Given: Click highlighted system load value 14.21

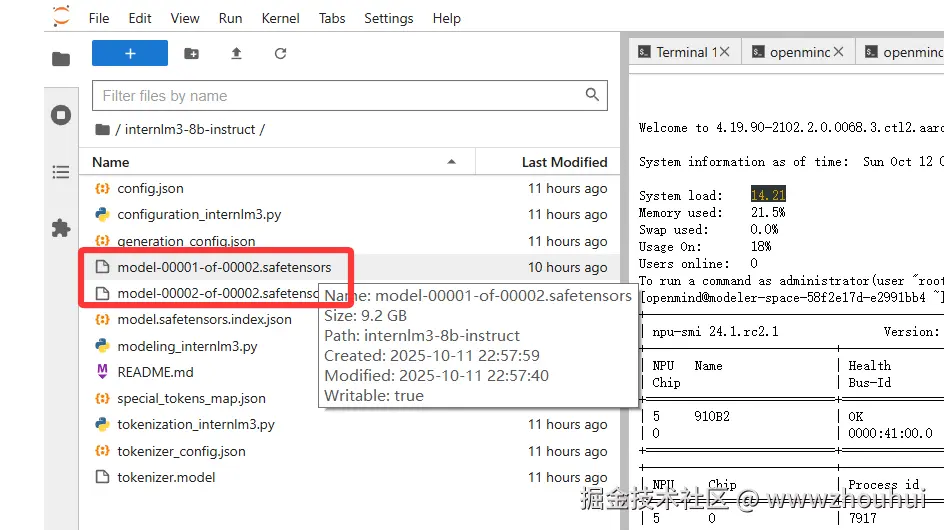Looking at the screenshot, I should [768, 195].
